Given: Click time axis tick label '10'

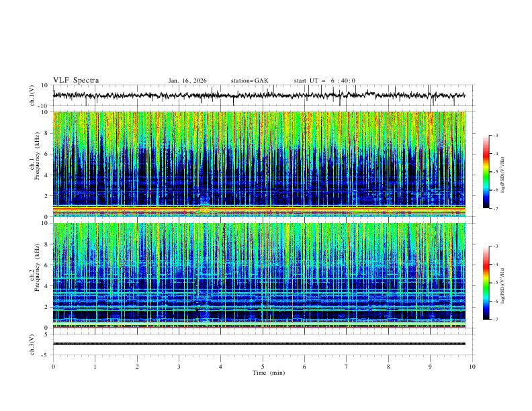Looking at the screenshot, I should (x=472, y=367).
